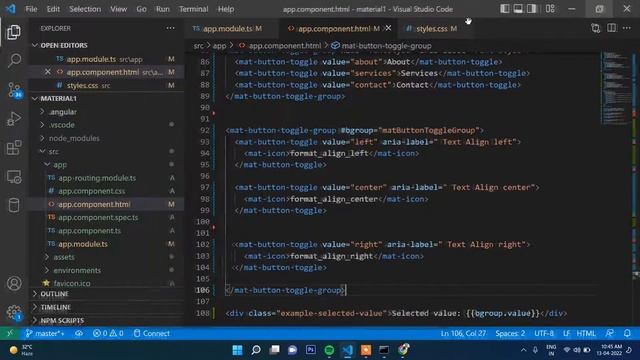Open Source Control view with badge
Screen dimensions: 640x360
coord(15,90)
